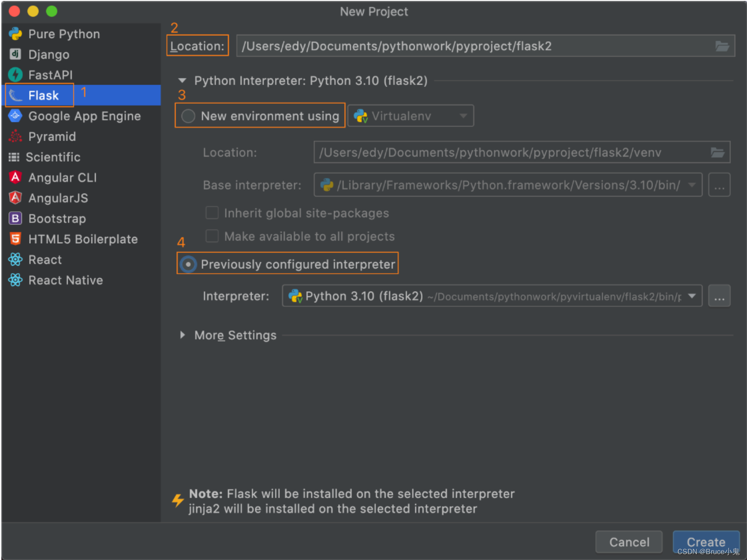Click the Flask horn icon
The height and width of the screenshot is (560, 747).
pos(15,95)
